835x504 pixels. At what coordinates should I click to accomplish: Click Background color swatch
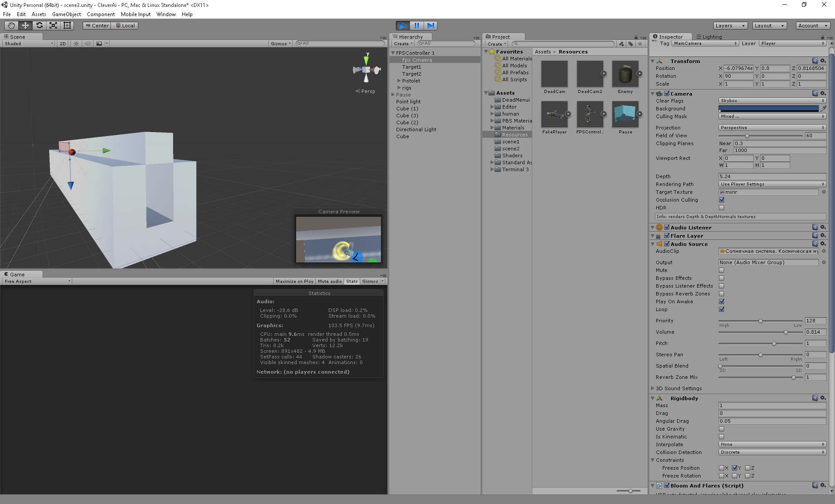click(x=768, y=109)
